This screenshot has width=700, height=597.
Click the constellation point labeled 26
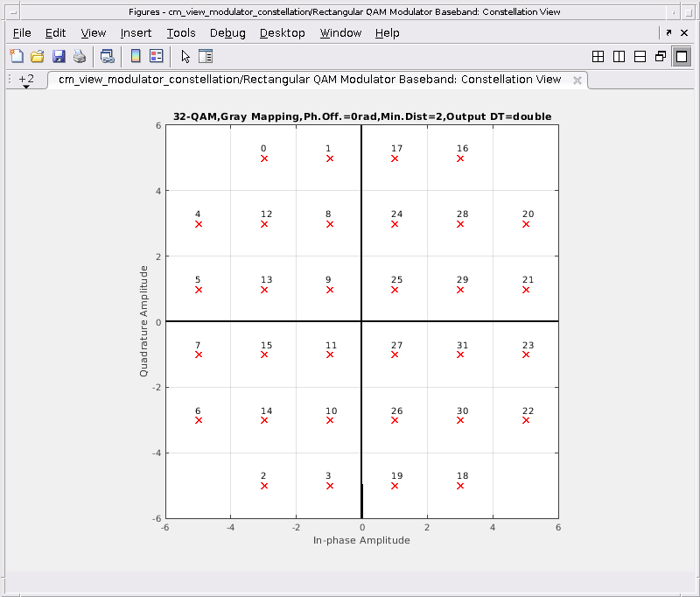(395, 420)
